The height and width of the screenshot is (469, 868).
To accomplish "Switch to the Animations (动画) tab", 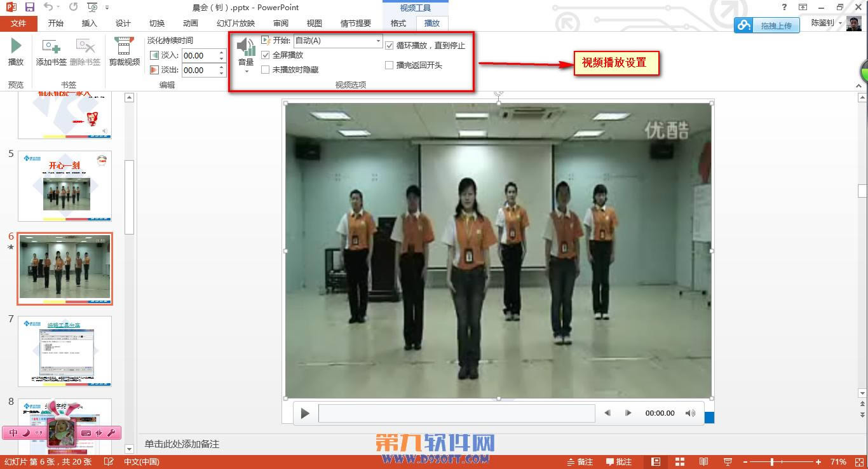I will pos(191,24).
